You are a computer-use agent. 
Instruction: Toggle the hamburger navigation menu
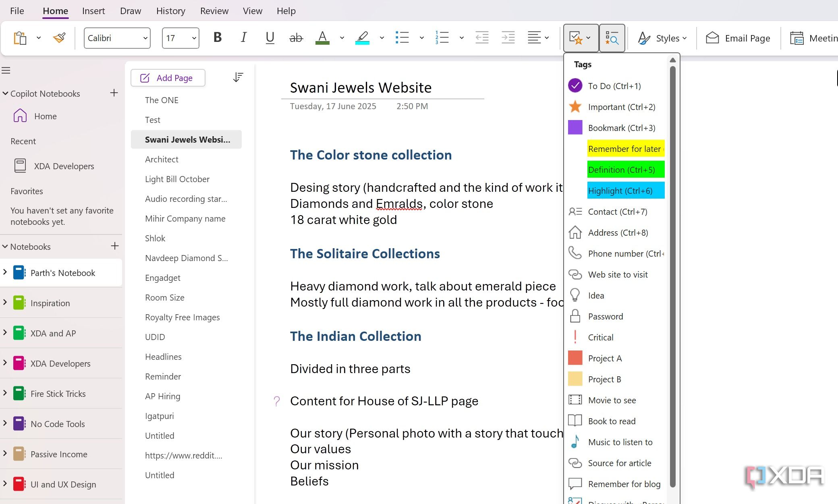tap(6, 71)
